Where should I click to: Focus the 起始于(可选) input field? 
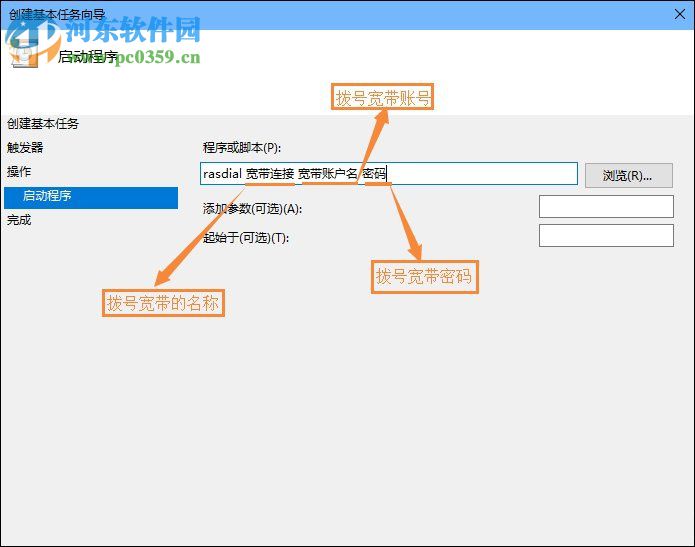pyautogui.click(x=606, y=235)
